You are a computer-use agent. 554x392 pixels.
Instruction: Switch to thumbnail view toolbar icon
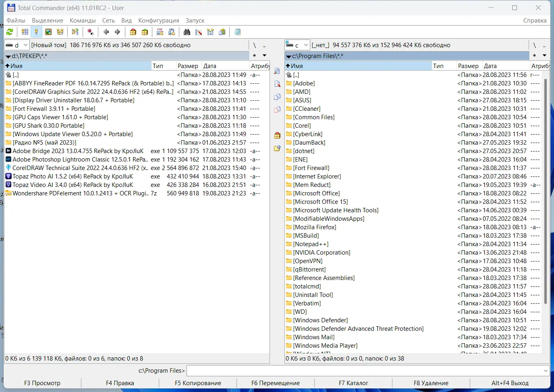pos(48,32)
